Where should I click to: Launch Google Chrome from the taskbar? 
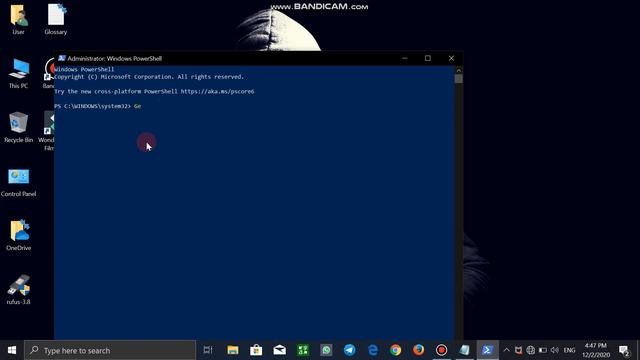click(396, 350)
